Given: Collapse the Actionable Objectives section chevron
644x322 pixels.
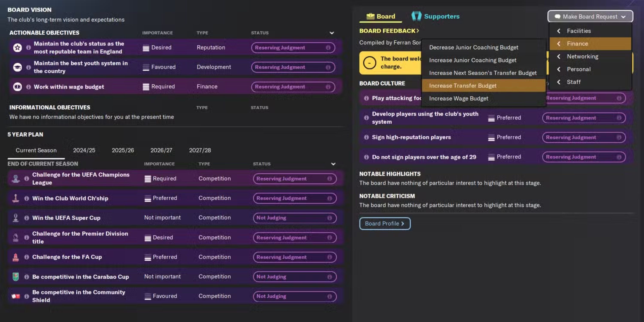Looking at the screenshot, I should [332, 33].
